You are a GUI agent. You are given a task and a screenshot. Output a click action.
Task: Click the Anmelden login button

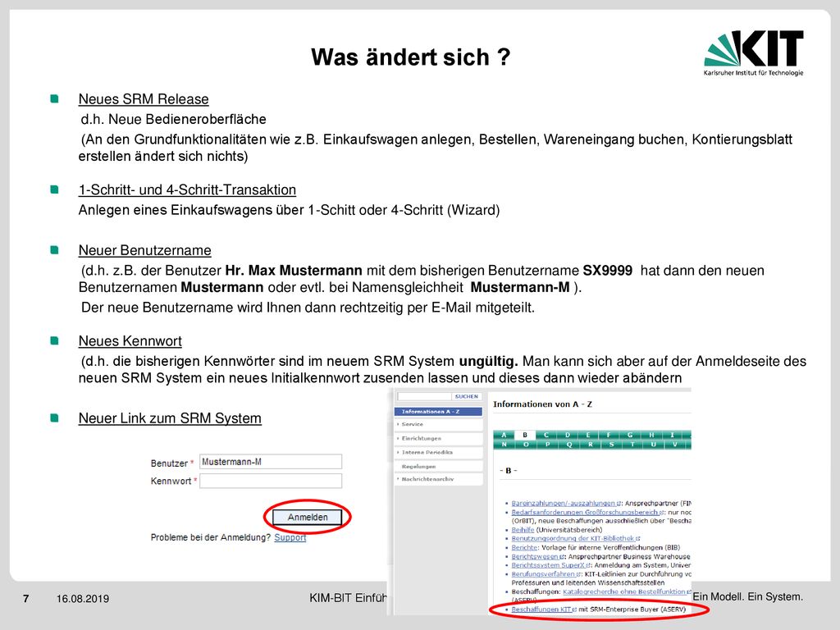(x=307, y=517)
